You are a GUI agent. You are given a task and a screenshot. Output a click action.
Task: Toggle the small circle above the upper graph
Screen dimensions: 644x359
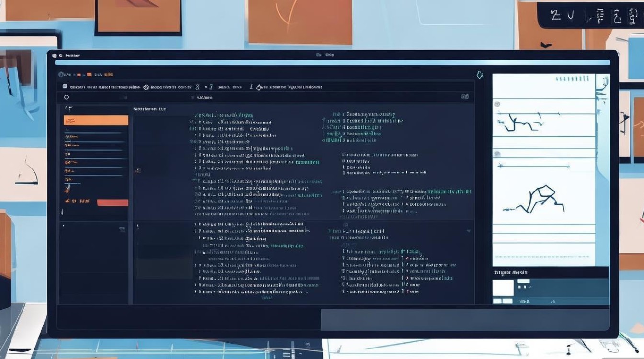coord(497,104)
